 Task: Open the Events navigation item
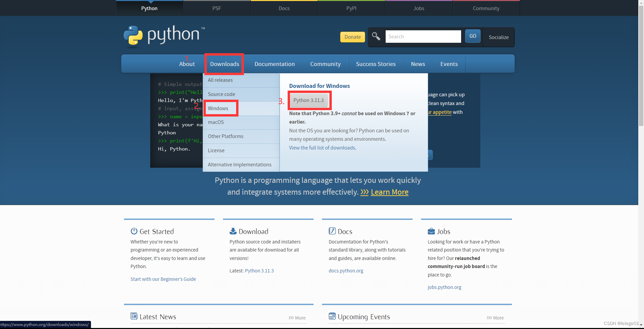pyautogui.click(x=449, y=64)
